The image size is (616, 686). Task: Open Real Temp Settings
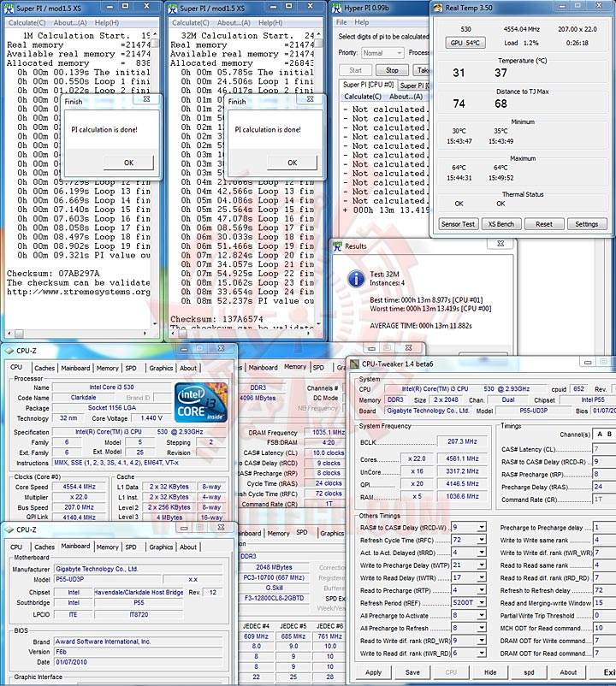click(587, 224)
